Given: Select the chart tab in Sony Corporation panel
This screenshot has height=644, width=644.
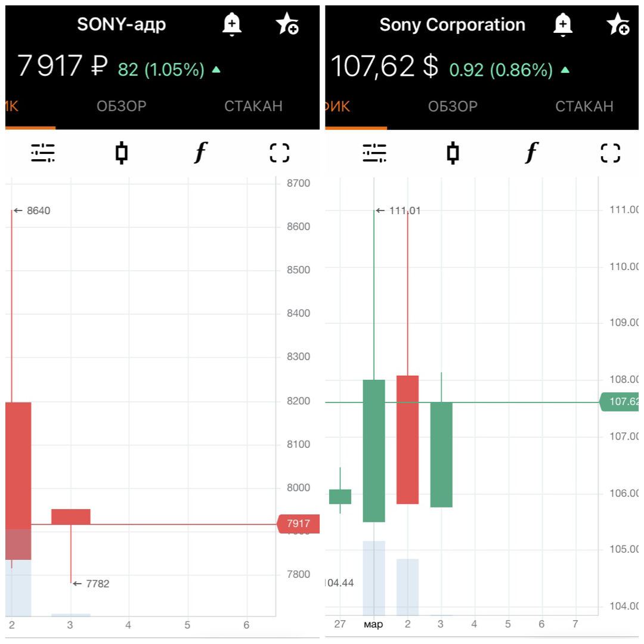Looking at the screenshot, I should click(x=338, y=107).
